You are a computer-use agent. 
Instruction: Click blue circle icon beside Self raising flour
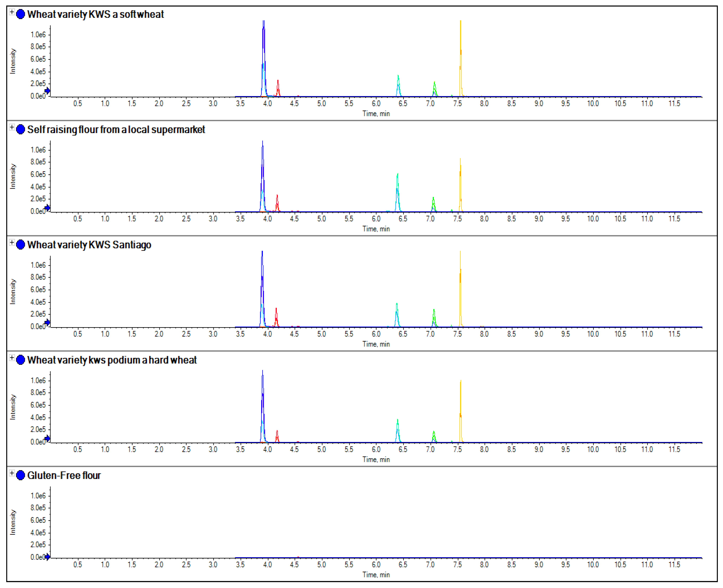(21, 129)
